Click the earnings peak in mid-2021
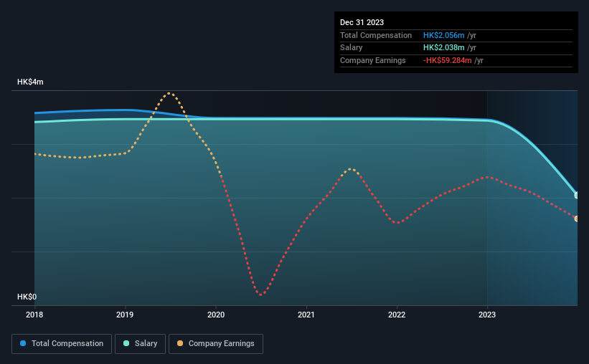The height and width of the screenshot is (364, 589). [x=351, y=169]
